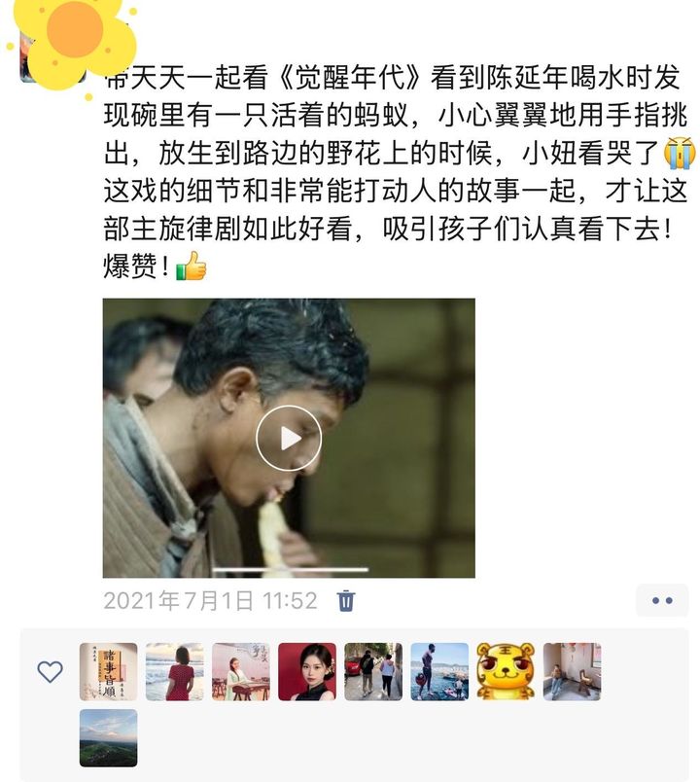Tap the thumbs-up emoji after 爆赞
Screen dimensions: 700x782
coord(191,266)
